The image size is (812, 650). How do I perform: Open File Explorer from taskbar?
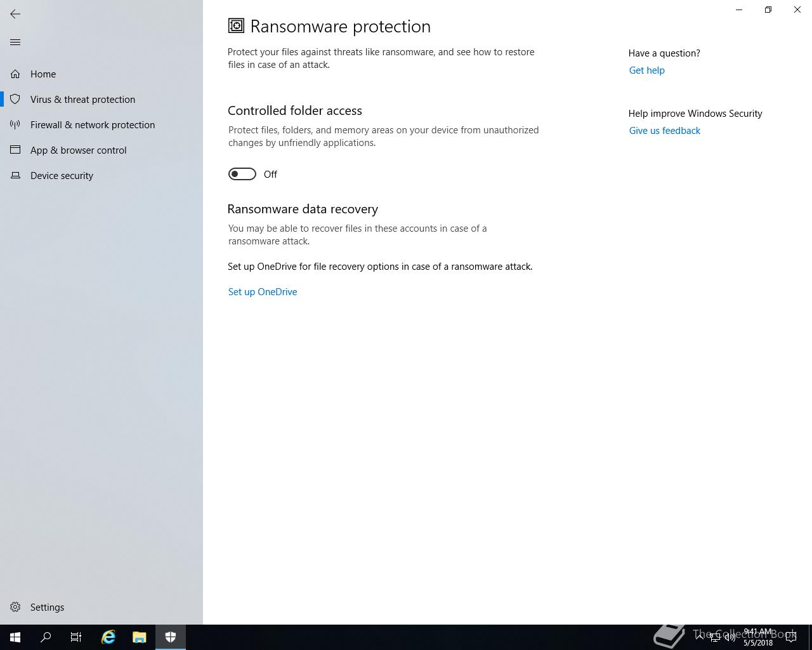click(x=140, y=637)
